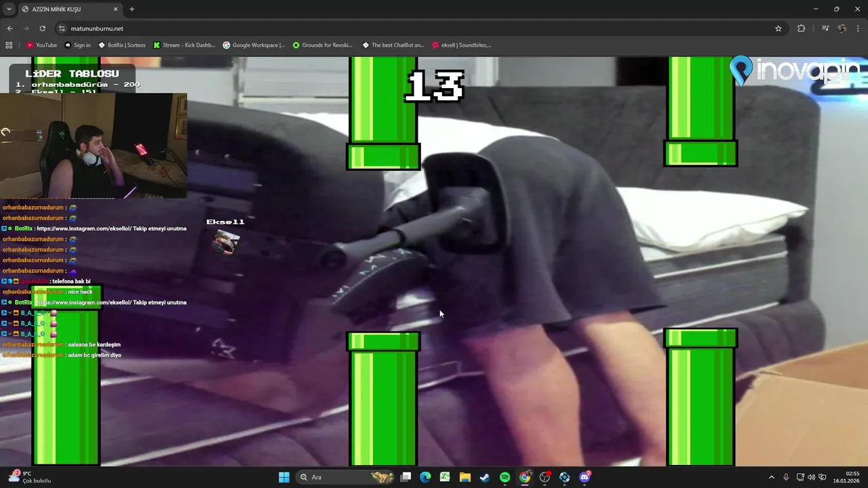Select the AZIZIN MINIK KUŞU tab
Screen dimensions: 868x488
70,9
